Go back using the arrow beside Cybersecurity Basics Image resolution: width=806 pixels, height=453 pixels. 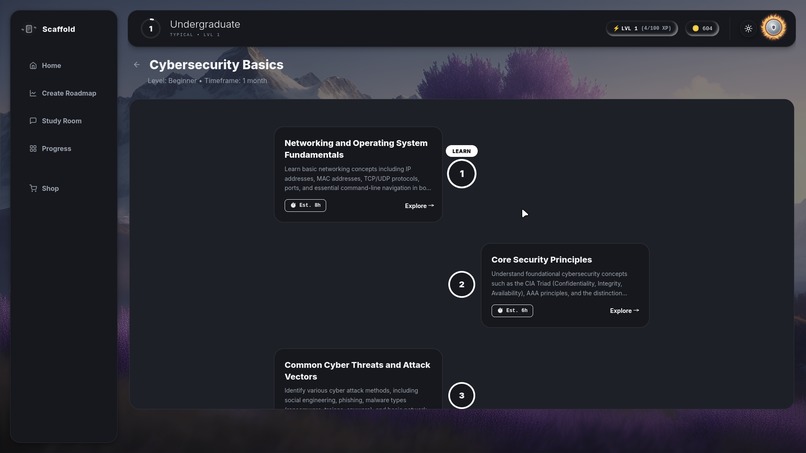click(137, 65)
